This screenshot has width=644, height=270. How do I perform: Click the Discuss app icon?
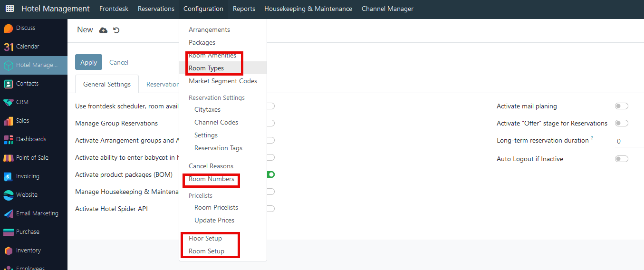8,28
